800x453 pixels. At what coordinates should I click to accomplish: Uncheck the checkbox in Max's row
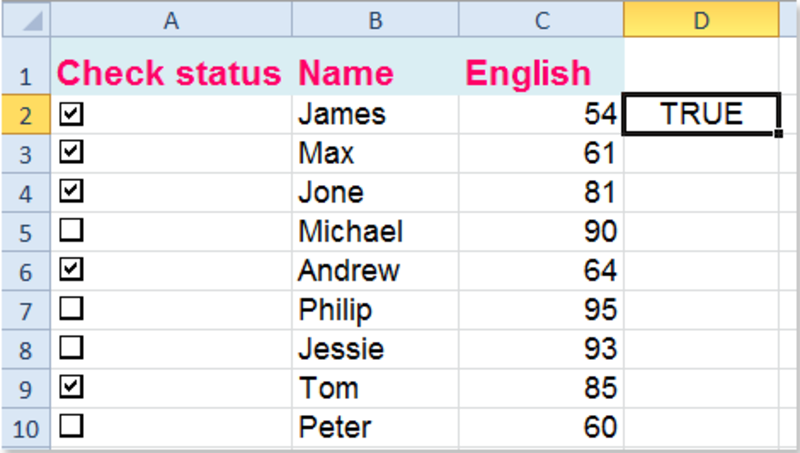[71, 152]
